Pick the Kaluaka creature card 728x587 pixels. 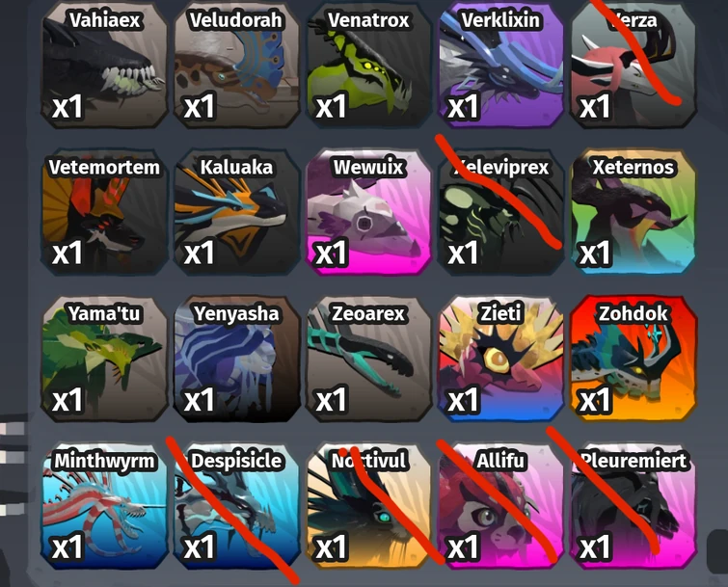pyautogui.click(x=237, y=212)
